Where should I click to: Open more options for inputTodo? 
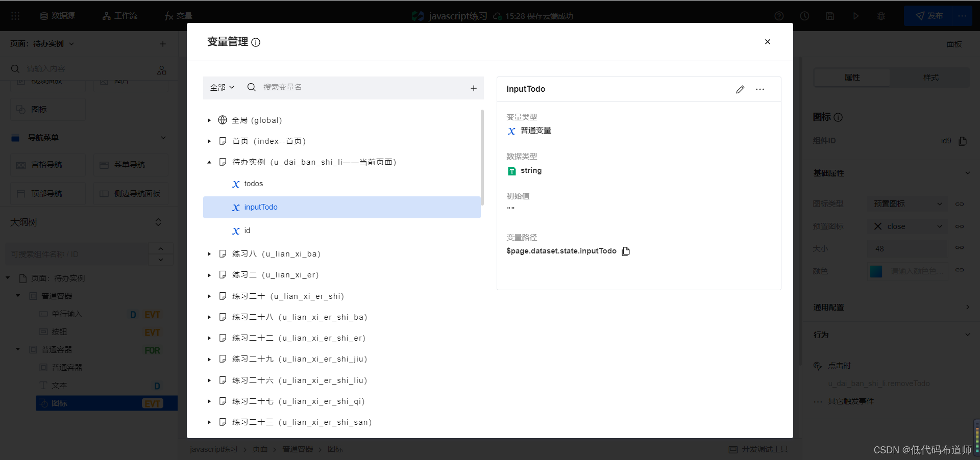click(760, 89)
